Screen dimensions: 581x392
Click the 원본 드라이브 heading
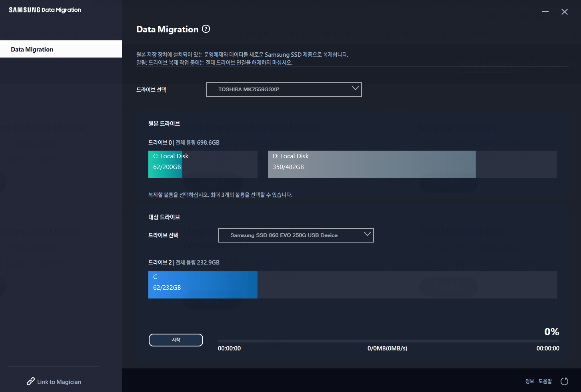(164, 124)
